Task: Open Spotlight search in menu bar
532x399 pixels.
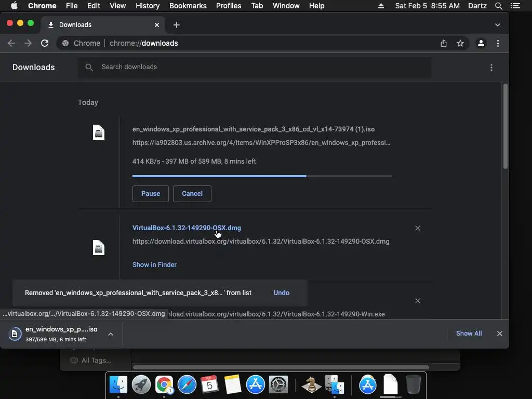Action: pos(498,6)
